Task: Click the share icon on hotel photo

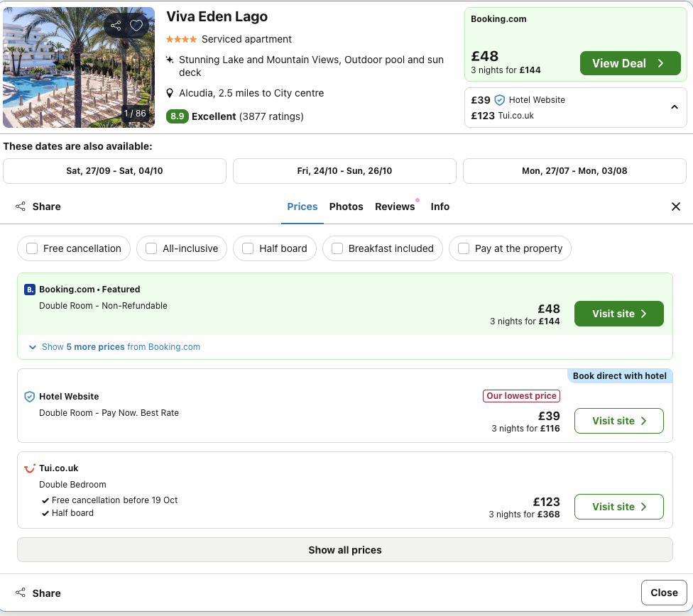Action: point(116,26)
